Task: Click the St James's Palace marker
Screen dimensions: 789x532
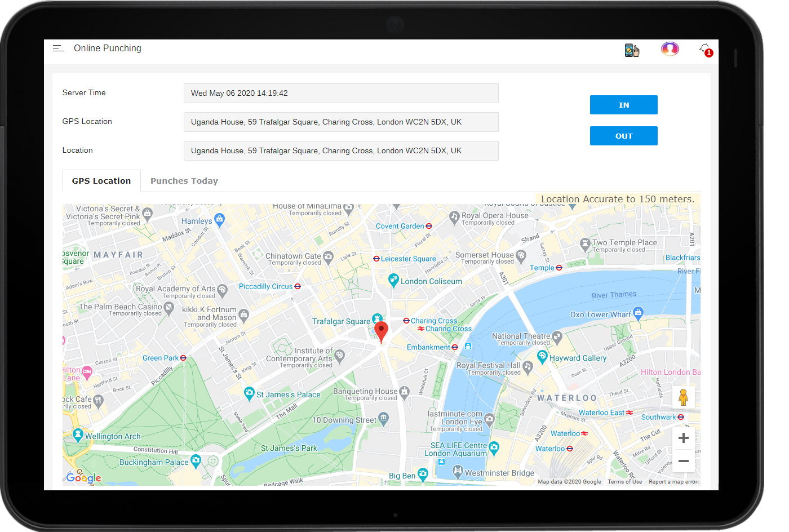Action: 249,393
